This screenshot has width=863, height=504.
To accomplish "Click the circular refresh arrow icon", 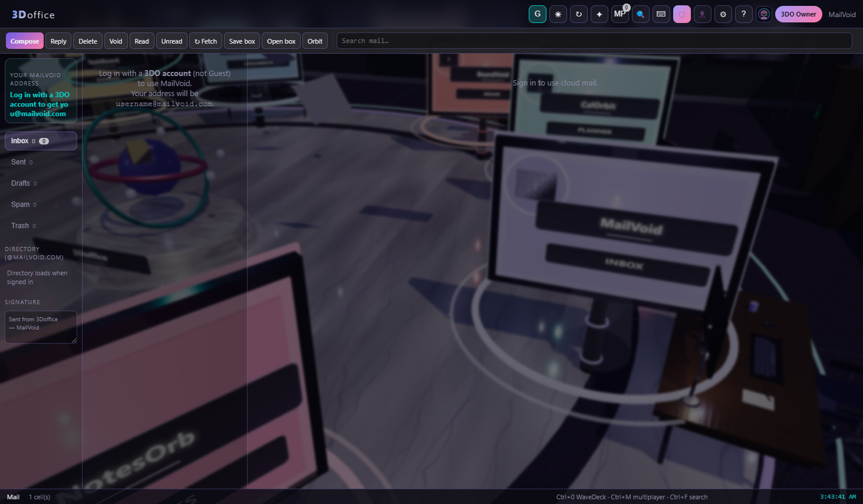I will coord(579,14).
